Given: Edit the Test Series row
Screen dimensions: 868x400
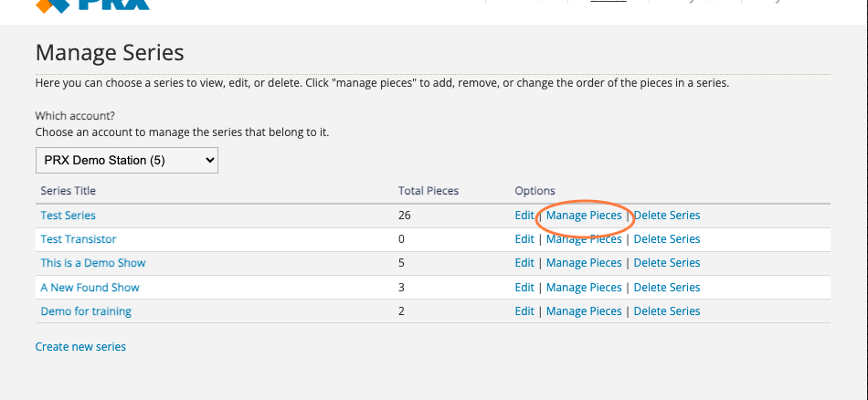Looking at the screenshot, I should coord(524,216).
